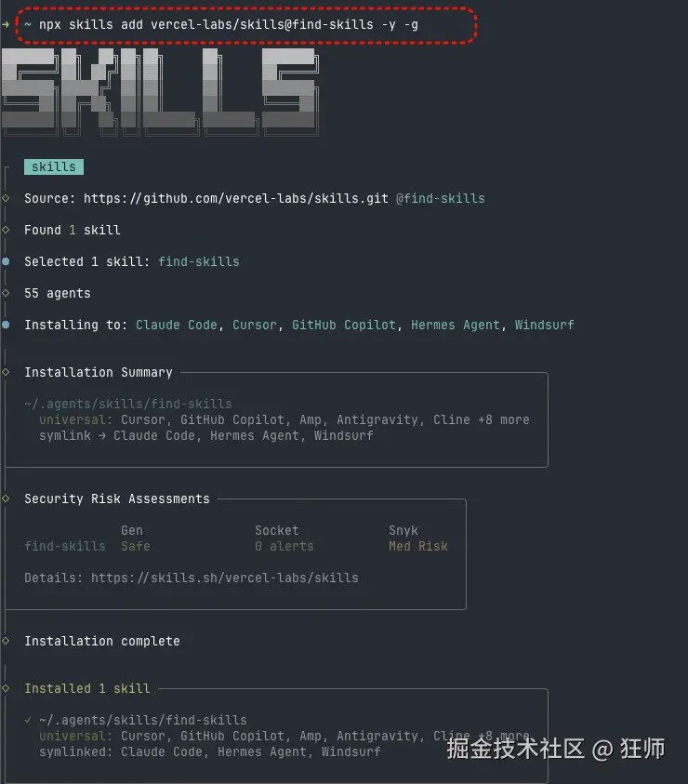This screenshot has width=688, height=784.
Task: Click the 'find-skills' row label in risk table
Action: [65, 546]
